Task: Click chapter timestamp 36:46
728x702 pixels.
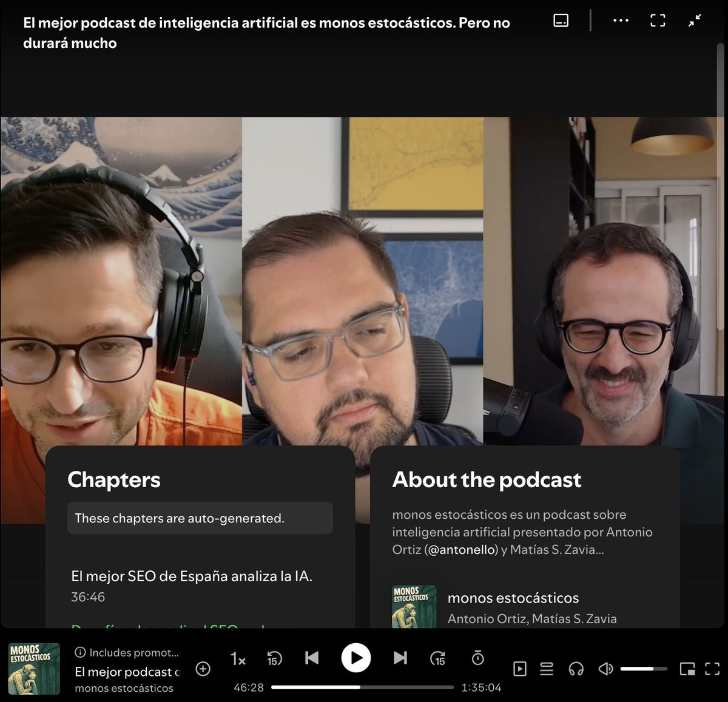Action: (88, 597)
